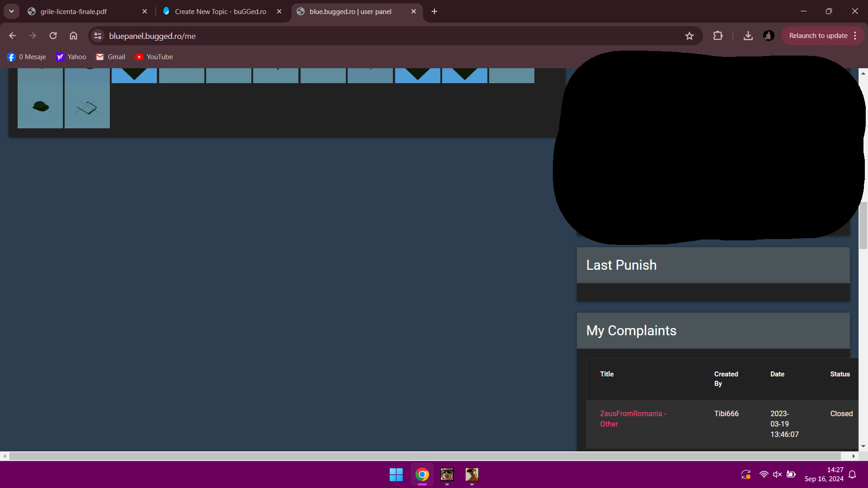Open the browser downloads icon
This screenshot has height=488, width=868.
(x=748, y=36)
